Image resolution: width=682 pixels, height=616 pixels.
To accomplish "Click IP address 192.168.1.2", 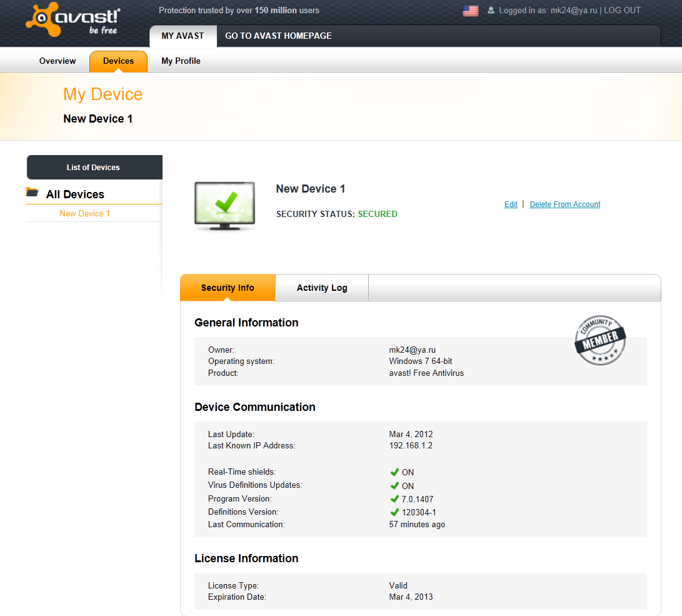I will (411, 445).
